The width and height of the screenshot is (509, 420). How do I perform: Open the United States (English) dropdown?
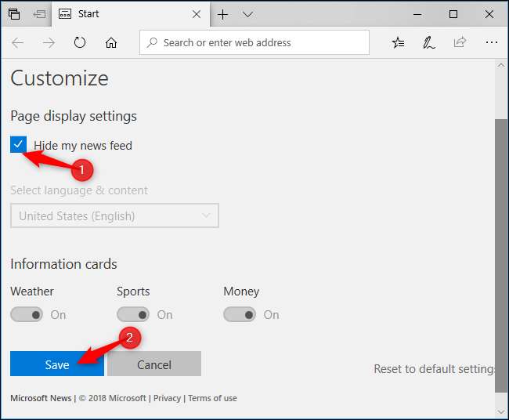[114, 215]
